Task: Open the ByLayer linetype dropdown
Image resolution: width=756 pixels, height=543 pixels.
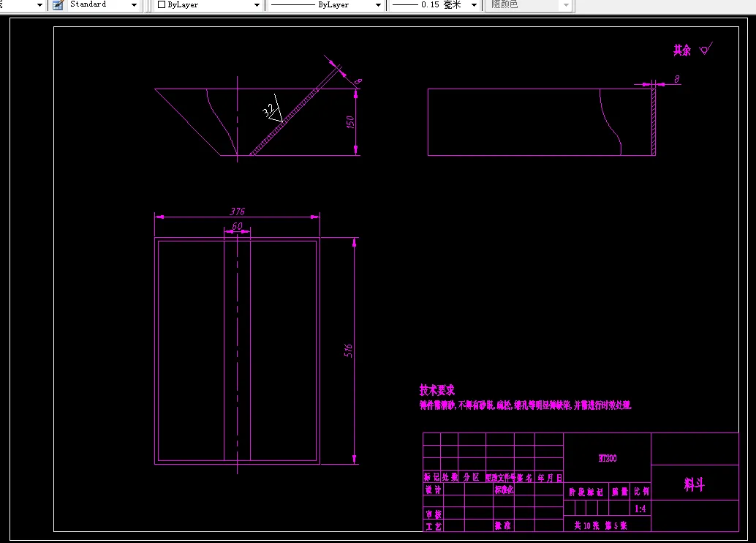Action: click(x=378, y=5)
